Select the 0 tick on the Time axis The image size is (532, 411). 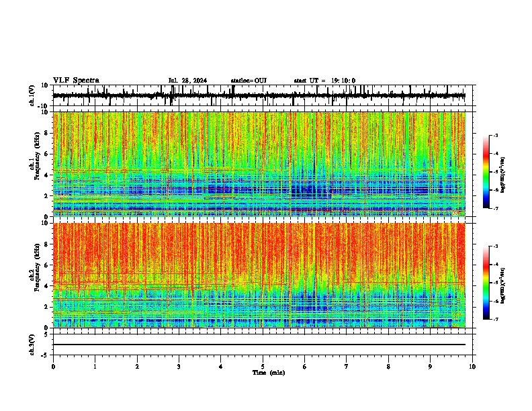tap(53, 367)
